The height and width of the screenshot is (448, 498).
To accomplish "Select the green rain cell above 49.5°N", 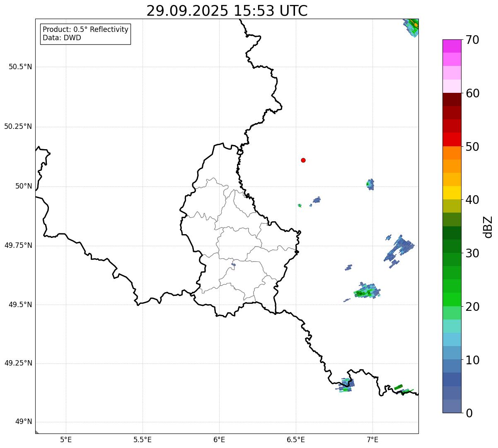I will pyautogui.click(x=367, y=291).
